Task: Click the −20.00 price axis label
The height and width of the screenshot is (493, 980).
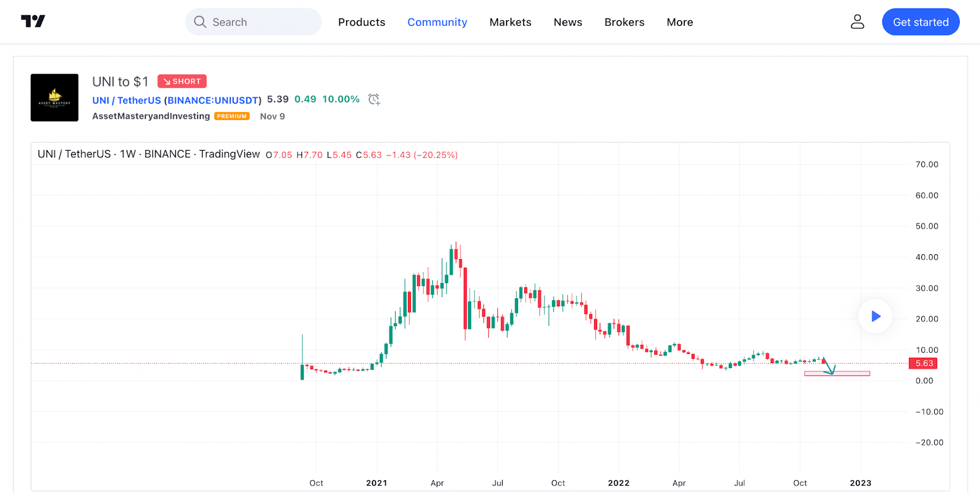Action: (x=929, y=442)
